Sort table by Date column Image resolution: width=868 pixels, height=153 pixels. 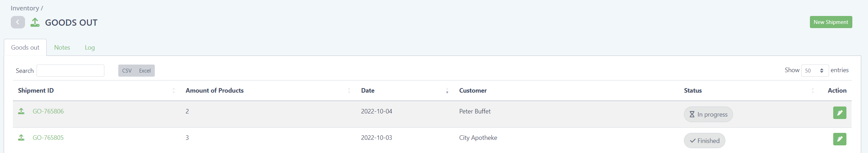[x=368, y=91]
